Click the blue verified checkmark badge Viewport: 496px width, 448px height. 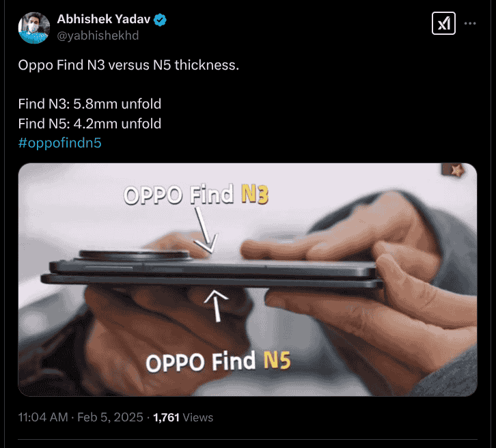coord(161,20)
